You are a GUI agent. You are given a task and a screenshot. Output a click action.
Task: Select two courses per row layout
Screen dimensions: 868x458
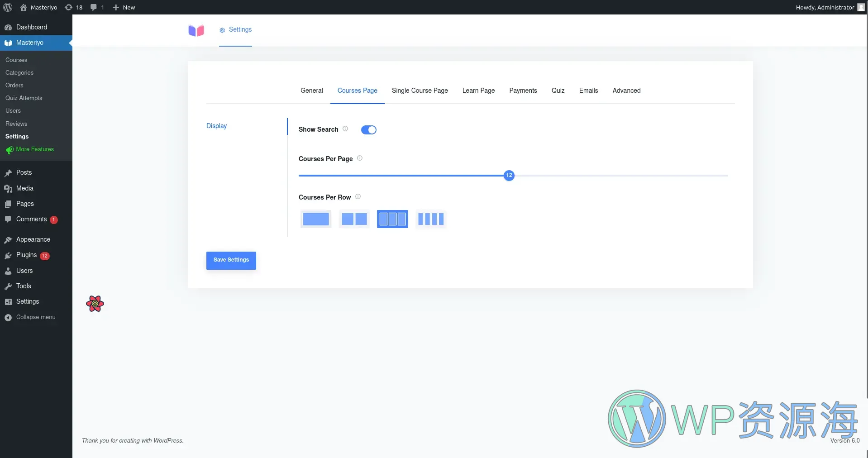(354, 219)
